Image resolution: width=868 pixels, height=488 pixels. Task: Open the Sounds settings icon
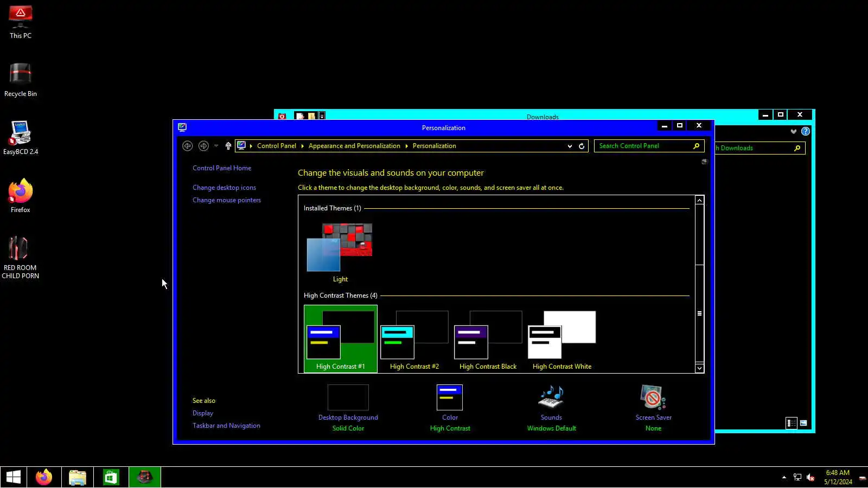pos(551,397)
